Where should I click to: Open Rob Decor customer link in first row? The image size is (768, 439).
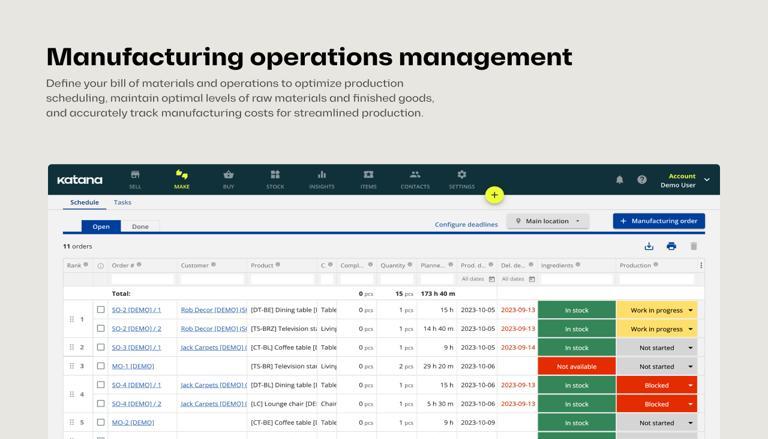214,310
